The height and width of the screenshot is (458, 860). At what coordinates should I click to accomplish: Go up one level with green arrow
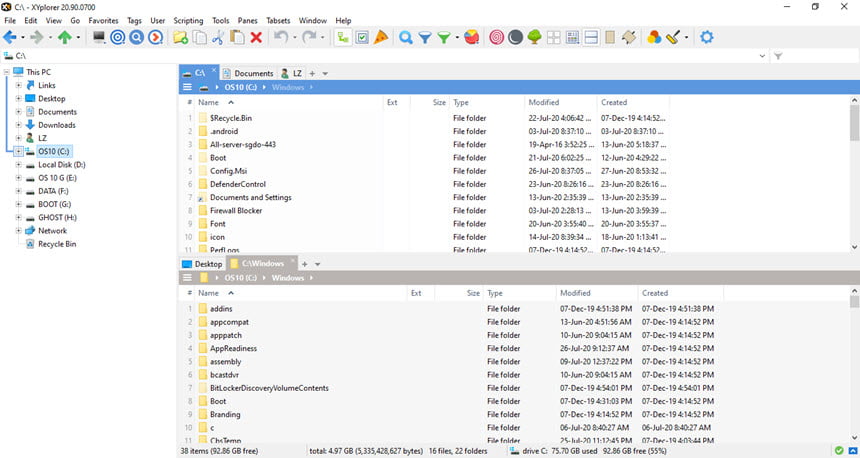(x=65, y=37)
